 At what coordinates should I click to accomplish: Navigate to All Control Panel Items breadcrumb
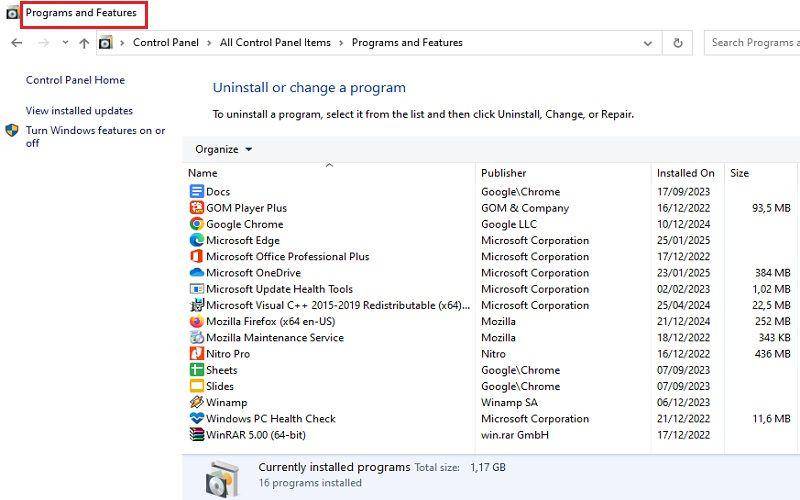tap(275, 43)
